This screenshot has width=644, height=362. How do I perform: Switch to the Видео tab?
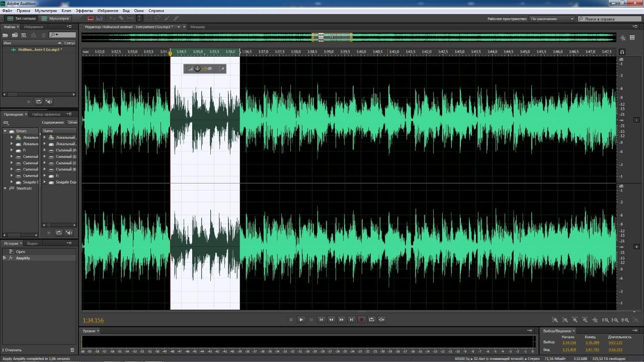[32, 243]
